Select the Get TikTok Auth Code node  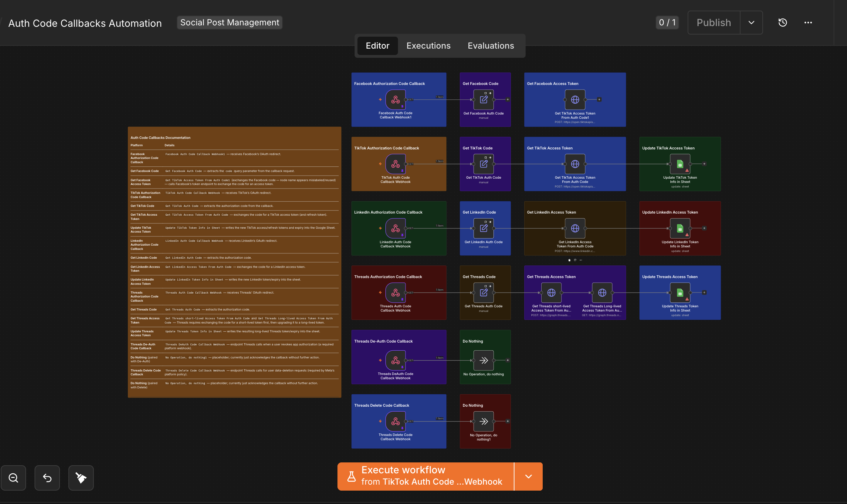[x=484, y=164]
